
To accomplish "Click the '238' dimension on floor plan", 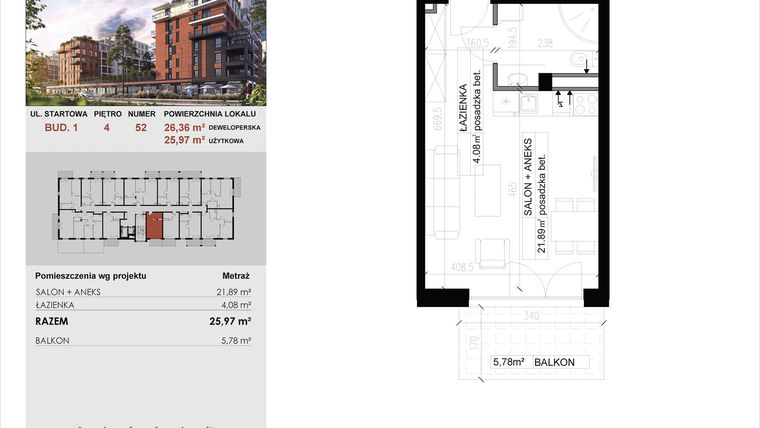I will click(x=545, y=44).
